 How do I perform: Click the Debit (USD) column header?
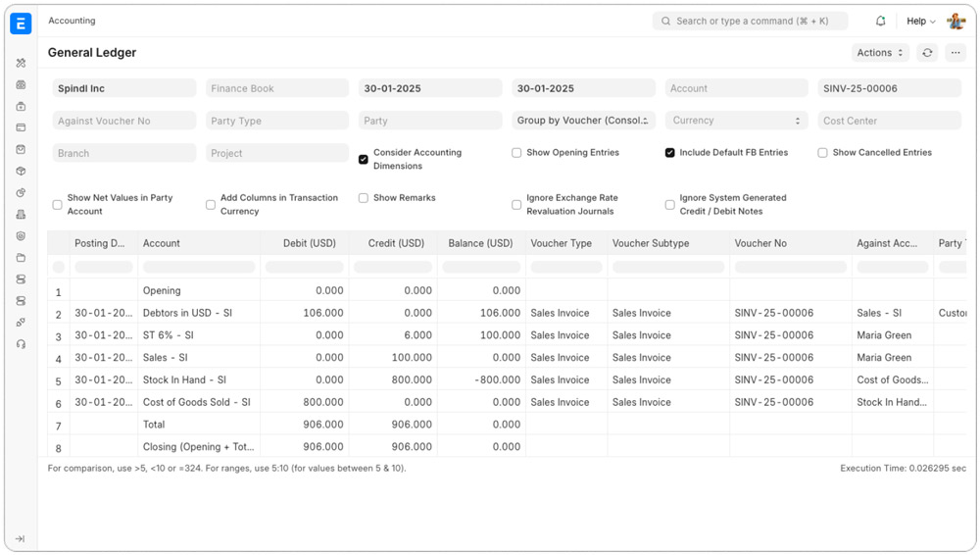[305, 243]
